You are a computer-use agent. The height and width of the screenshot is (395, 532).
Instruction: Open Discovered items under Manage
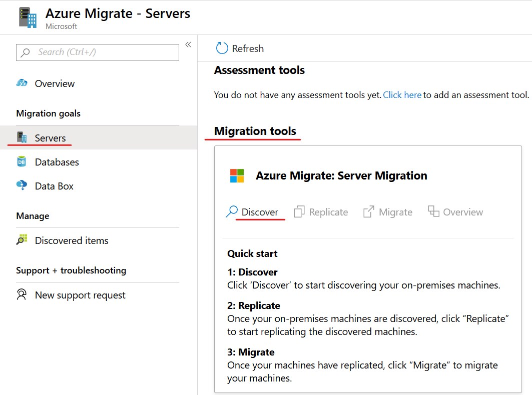point(72,240)
